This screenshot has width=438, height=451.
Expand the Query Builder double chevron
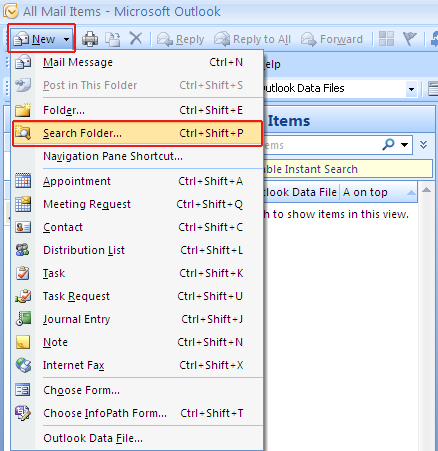(423, 145)
